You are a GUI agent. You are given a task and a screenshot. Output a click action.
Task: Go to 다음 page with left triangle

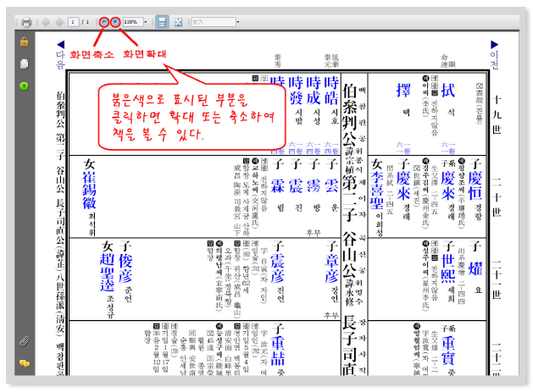60,45
